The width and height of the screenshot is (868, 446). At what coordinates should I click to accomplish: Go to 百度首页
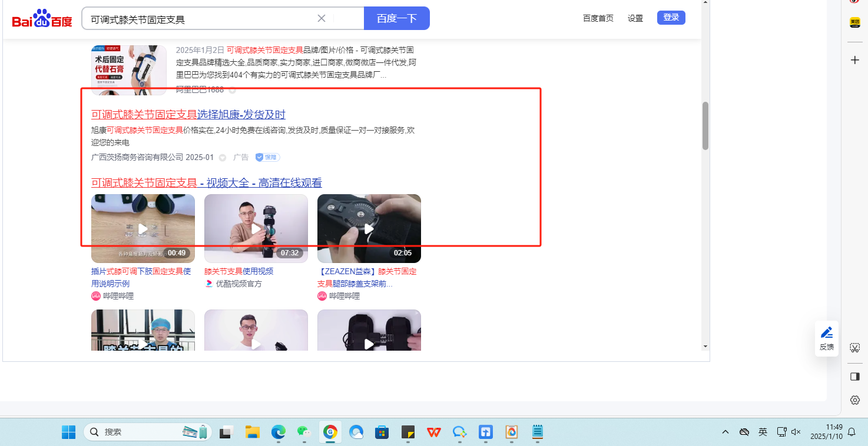click(x=598, y=18)
